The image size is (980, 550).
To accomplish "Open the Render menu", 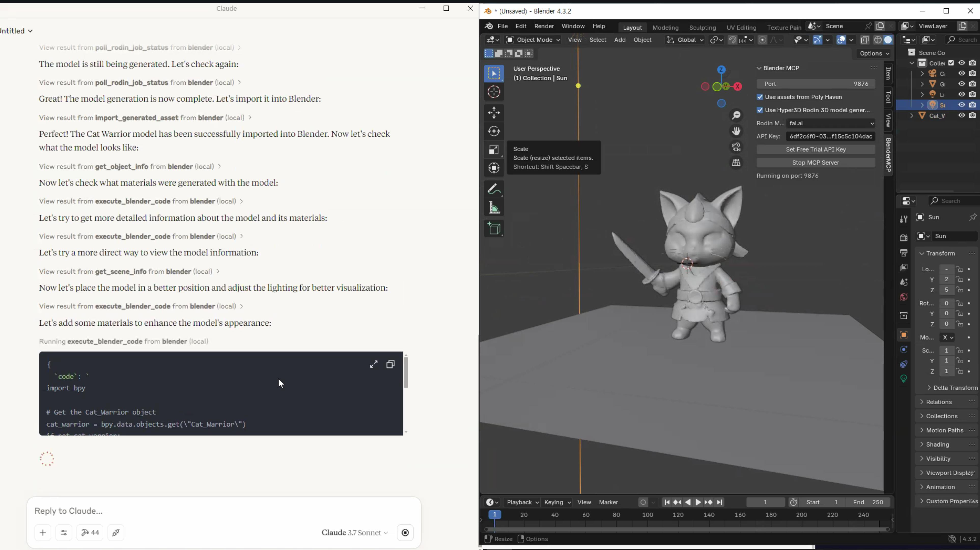I will tap(544, 26).
